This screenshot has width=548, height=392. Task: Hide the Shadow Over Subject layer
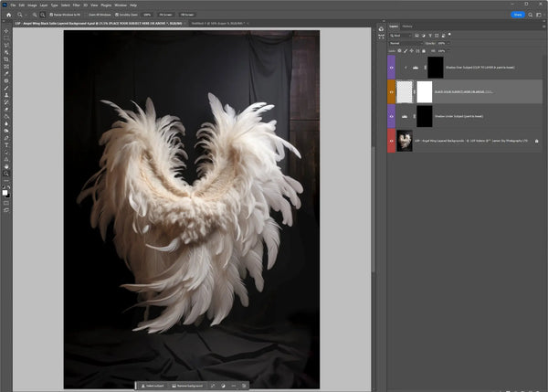point(392,68)
